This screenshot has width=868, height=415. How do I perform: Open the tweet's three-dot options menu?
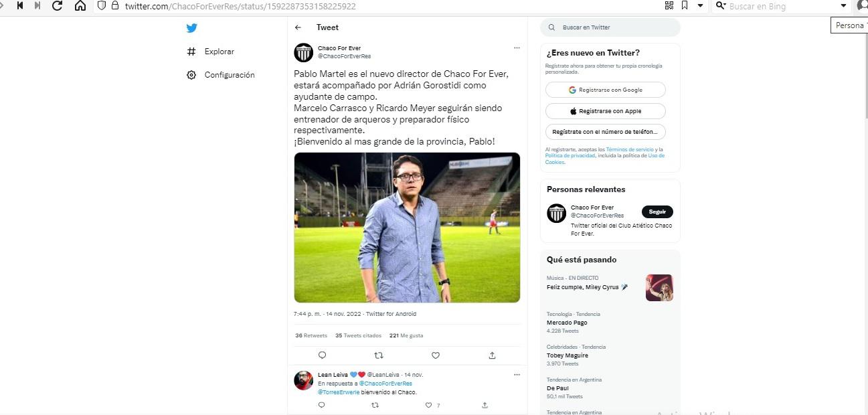(x=517, y=48)
